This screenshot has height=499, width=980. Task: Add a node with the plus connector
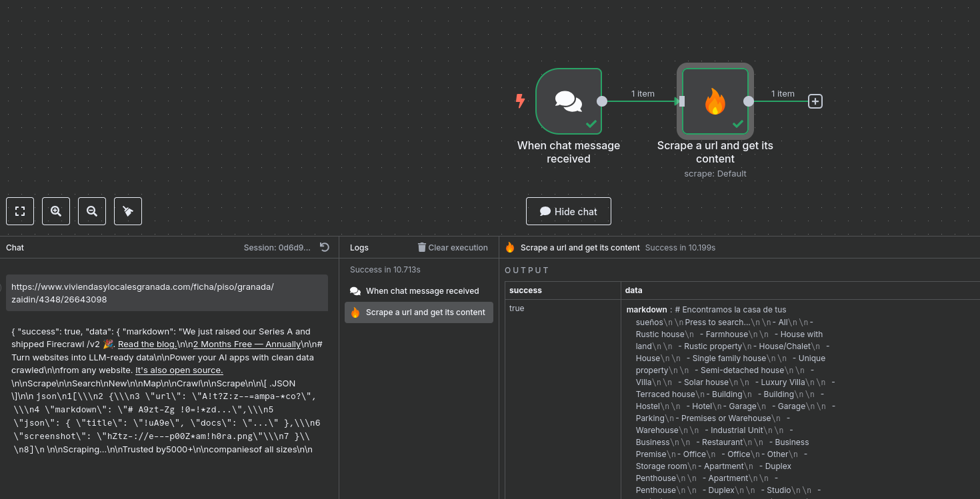[815, 101]
